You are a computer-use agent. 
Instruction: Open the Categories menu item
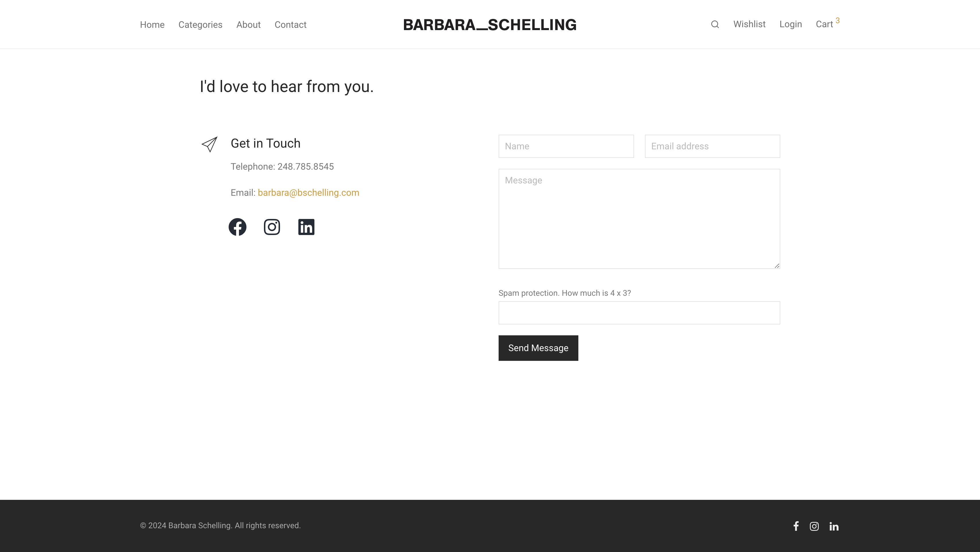click(200, 25)
